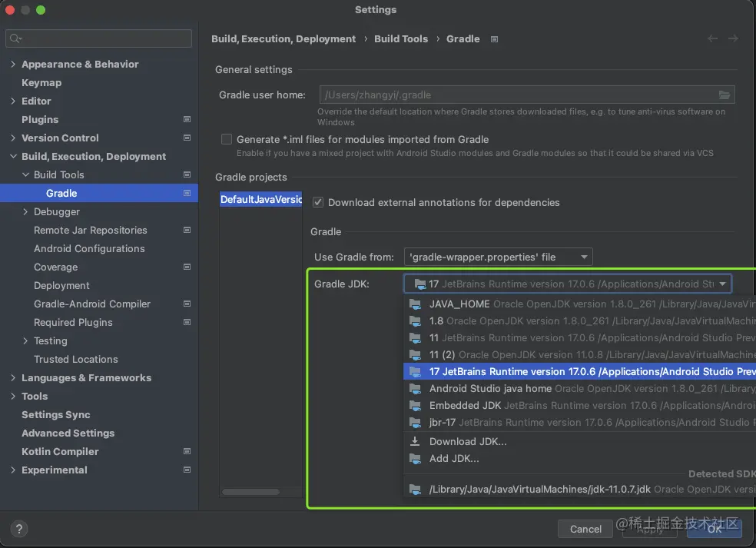The height and width of the screenshot is (548, 756).
Task: Click the help question mark icon
Action: (x=20, y=529)
